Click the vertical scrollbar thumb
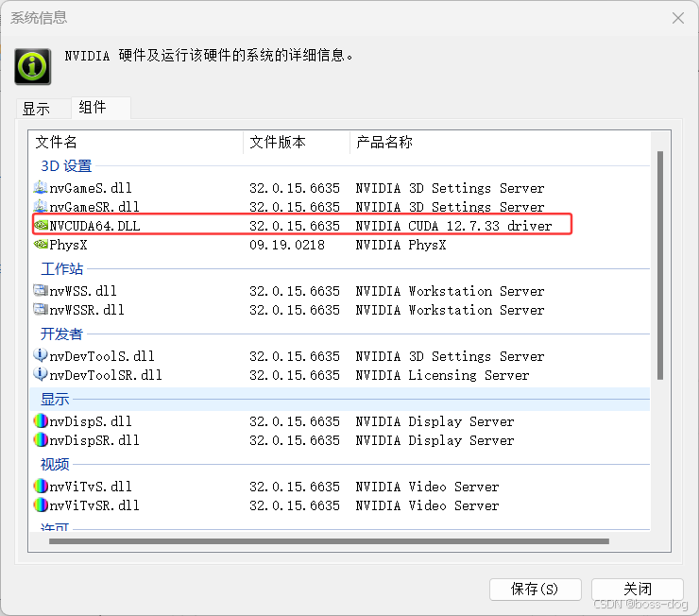This screenshot has height=616, width=699. [x=660, y=265]
